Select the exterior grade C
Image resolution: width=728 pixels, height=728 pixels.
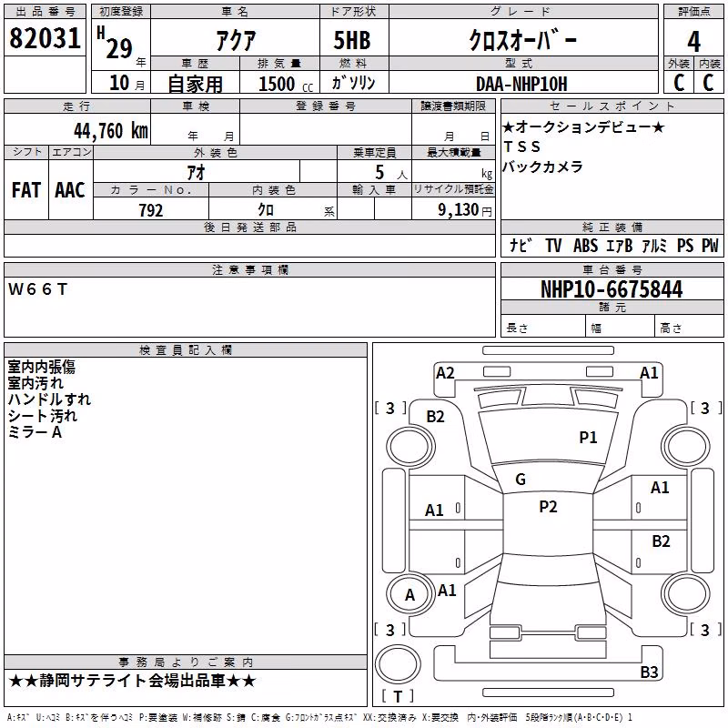coord(679,83)
